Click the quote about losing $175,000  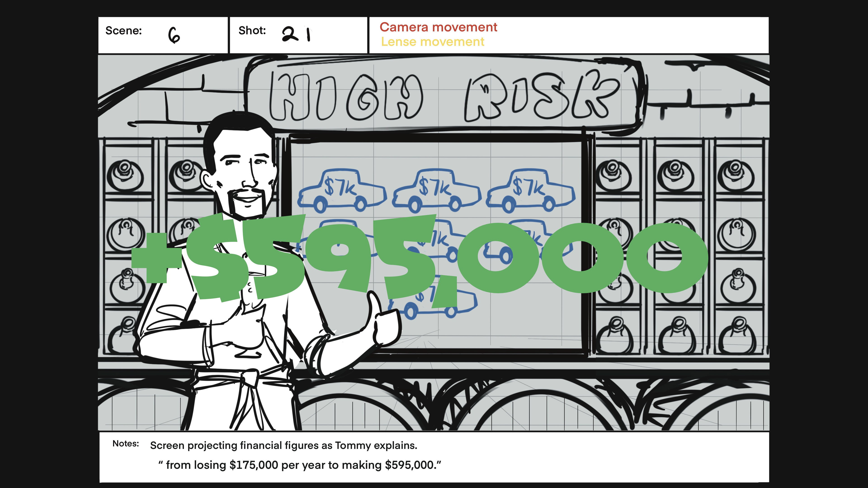pos(299,465)
